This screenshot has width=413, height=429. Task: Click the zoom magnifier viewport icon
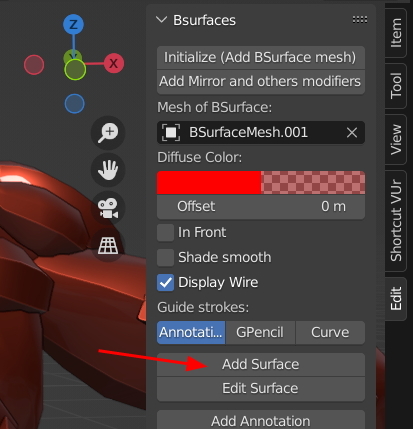tap(108, 133)
